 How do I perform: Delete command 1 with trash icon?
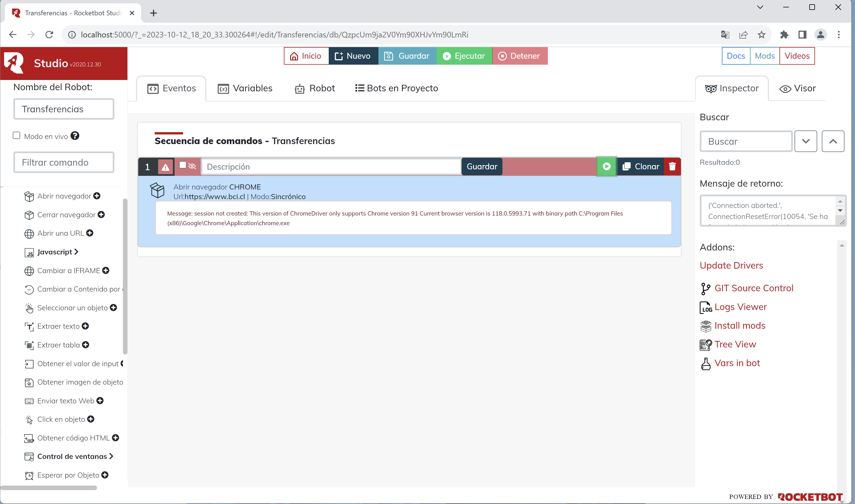672,166
